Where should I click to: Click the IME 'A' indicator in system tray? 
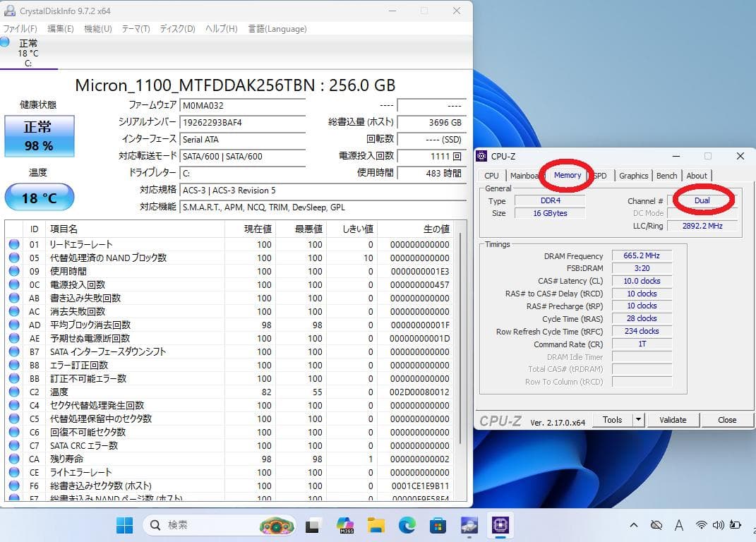(679, 525)
